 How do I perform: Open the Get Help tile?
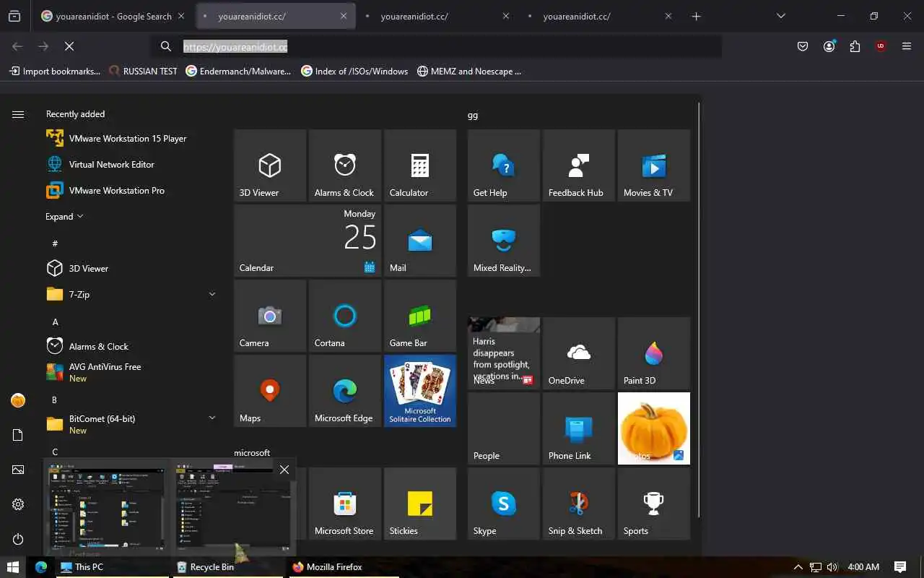[504, 165]
